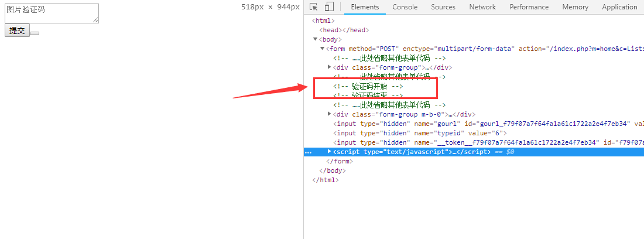Expand the div form-group m-b-0 node
The width and height of the screenshot is (644, 239).
(x=330, y=114)
